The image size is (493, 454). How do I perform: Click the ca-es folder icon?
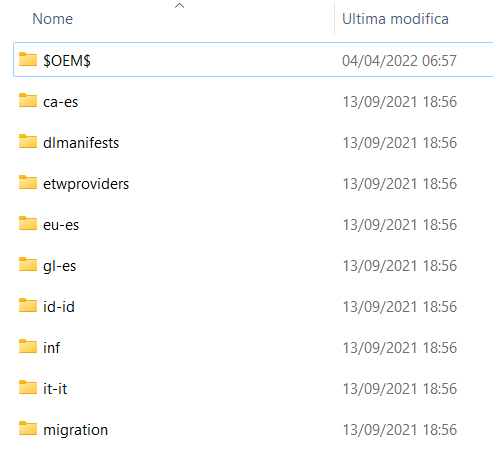28,100
